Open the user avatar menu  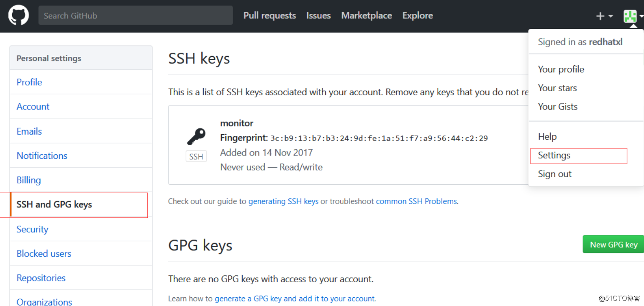[x=633, y=16]
